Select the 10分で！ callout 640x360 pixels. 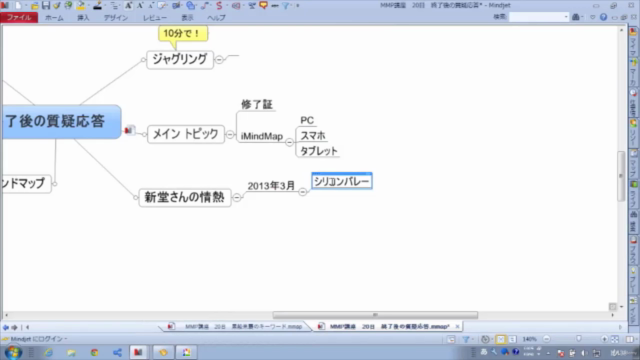(x=183, y=33)
